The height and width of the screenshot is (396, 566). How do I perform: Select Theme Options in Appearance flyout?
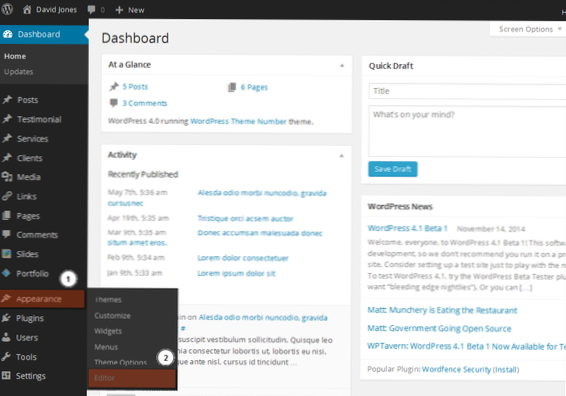121,362
